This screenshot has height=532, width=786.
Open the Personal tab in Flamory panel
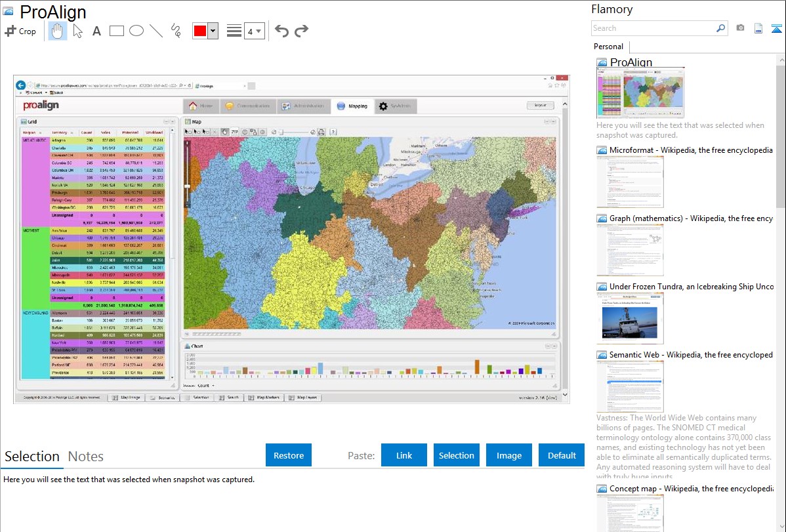609,47
